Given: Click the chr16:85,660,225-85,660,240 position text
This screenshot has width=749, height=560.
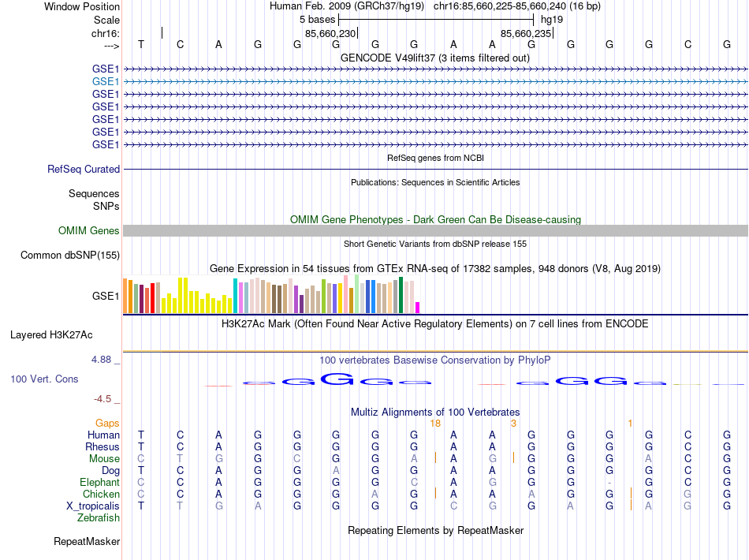Looking at the screenshot, I should 517,6.
